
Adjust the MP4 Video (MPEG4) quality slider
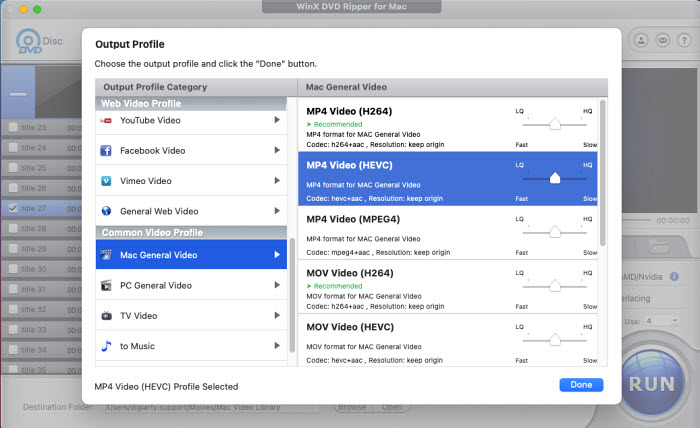coord(554,232)
